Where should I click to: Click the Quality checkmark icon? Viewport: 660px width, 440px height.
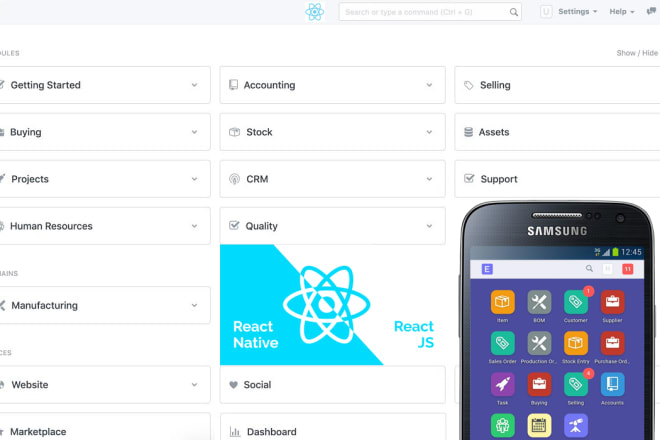coord(234,225)
